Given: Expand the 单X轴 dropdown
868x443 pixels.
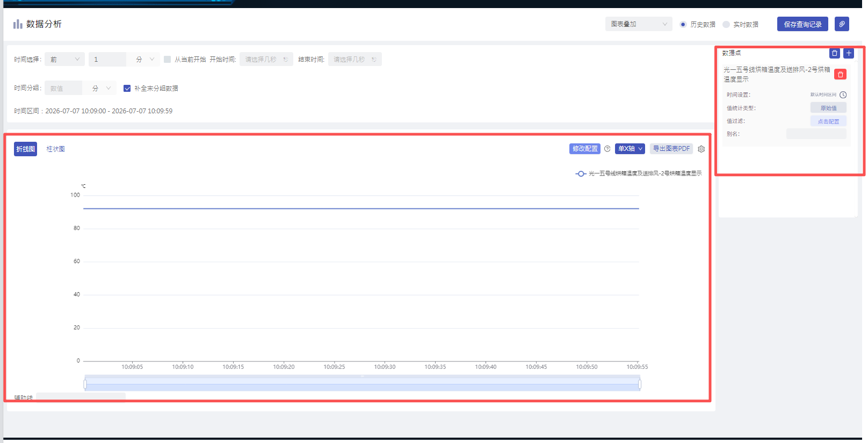Looking at the screenshot, I should [x=630, y=149].
